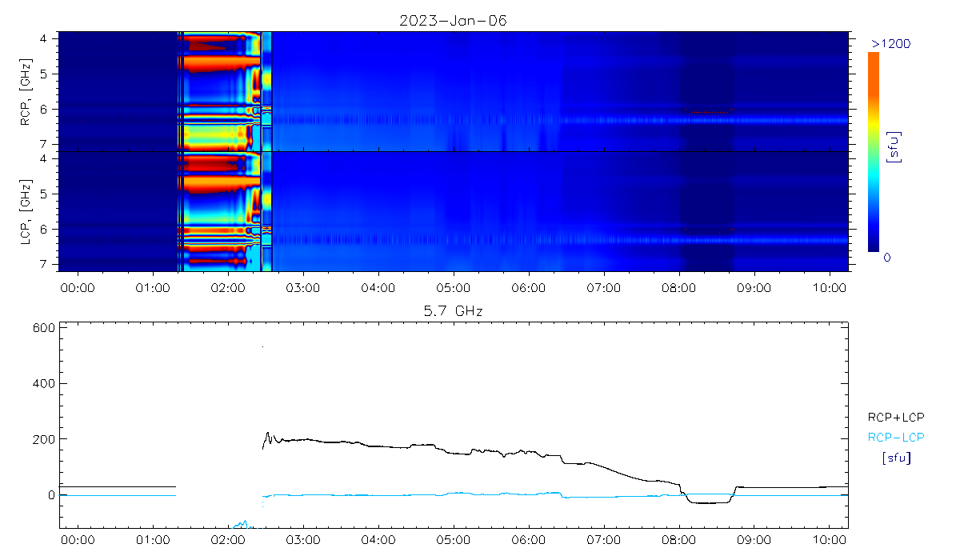Click the [sfu] unit label under the legend

[895, 458]
